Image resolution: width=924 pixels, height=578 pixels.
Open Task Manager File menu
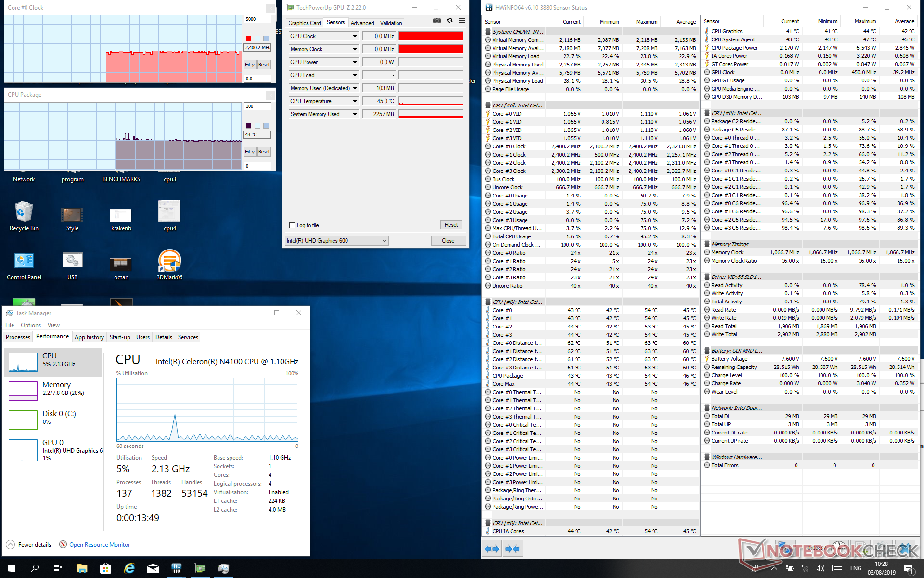pos(10,325)
